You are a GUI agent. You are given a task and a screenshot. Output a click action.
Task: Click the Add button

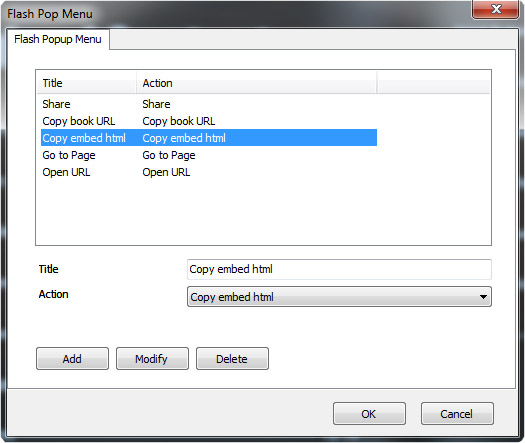(72, 359)
